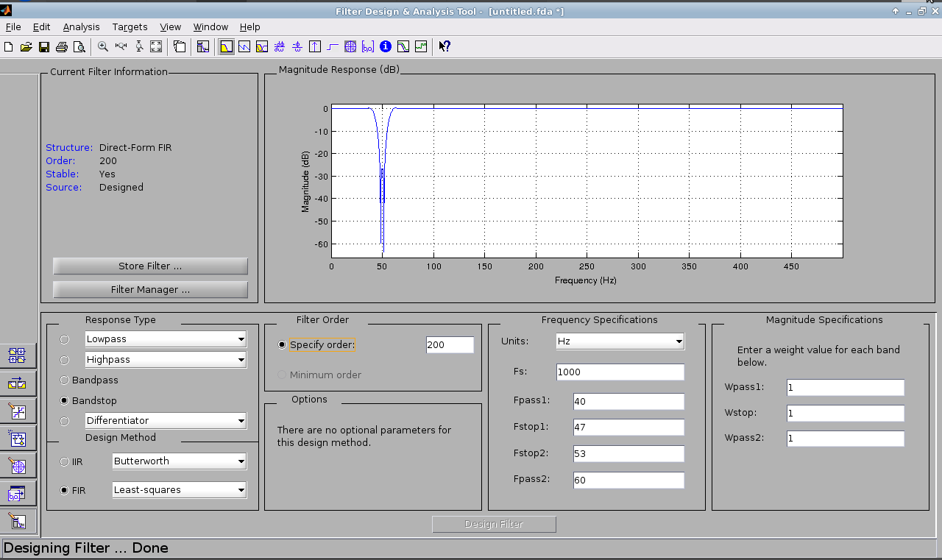The width and height of the screenshot is (942, 560).
Task: Click the Fstop1 frequency field
Action: 628,428
